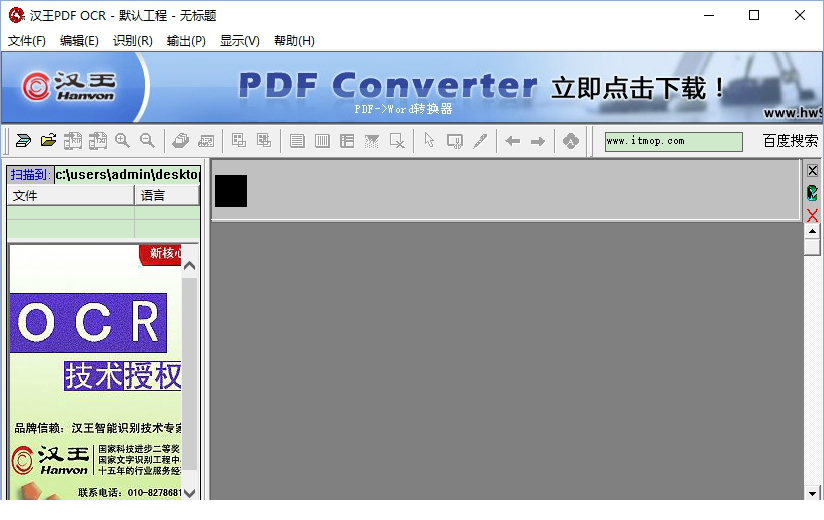Click the Export to RTF document icon
Screen dimensions: 824x520
73,141
